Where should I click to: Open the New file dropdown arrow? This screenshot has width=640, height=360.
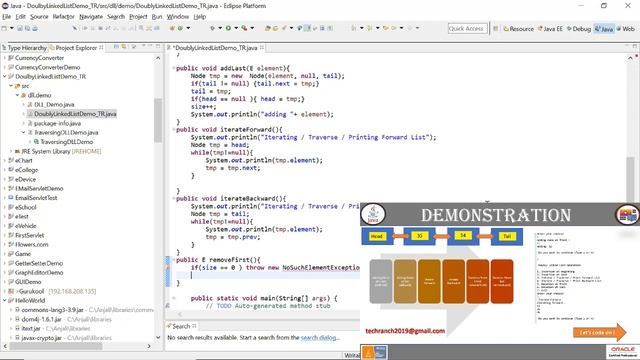coord(12,28)
